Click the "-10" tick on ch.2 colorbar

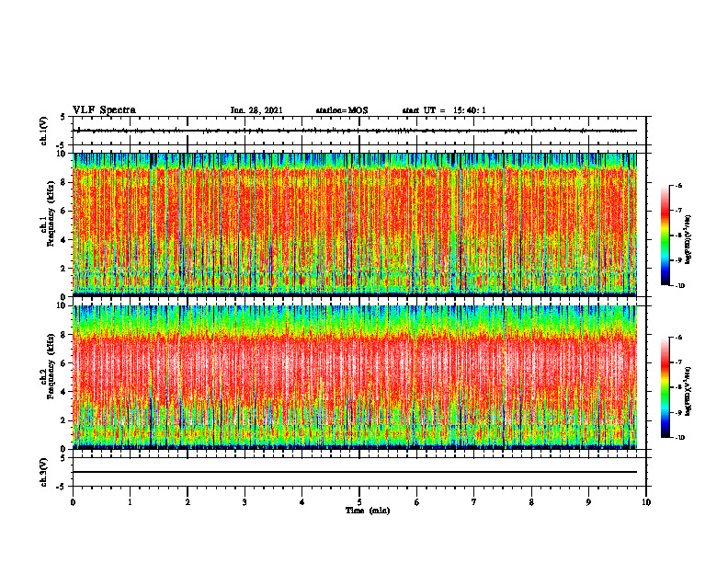point(678,438)
